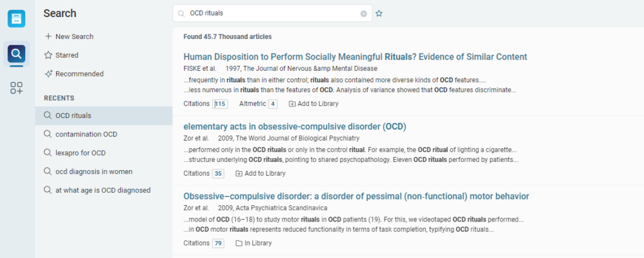Click the app logo icon
The width and height of the screenshot is (644, 258).
pyautogui.click(x=17, y=18)
